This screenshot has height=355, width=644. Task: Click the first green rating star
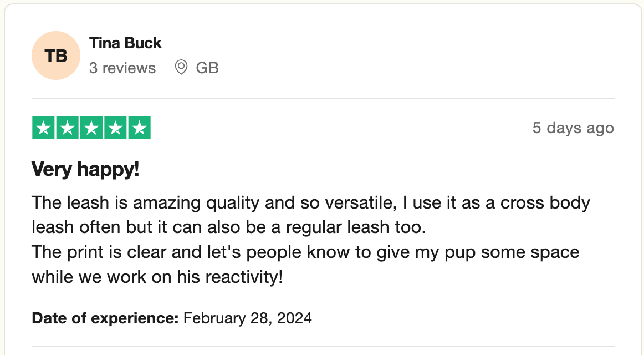[x=43, y=128]
